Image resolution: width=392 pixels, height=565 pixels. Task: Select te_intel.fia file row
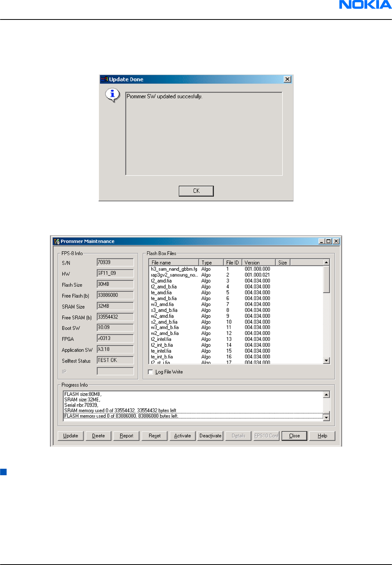click(x=236, y=351)
